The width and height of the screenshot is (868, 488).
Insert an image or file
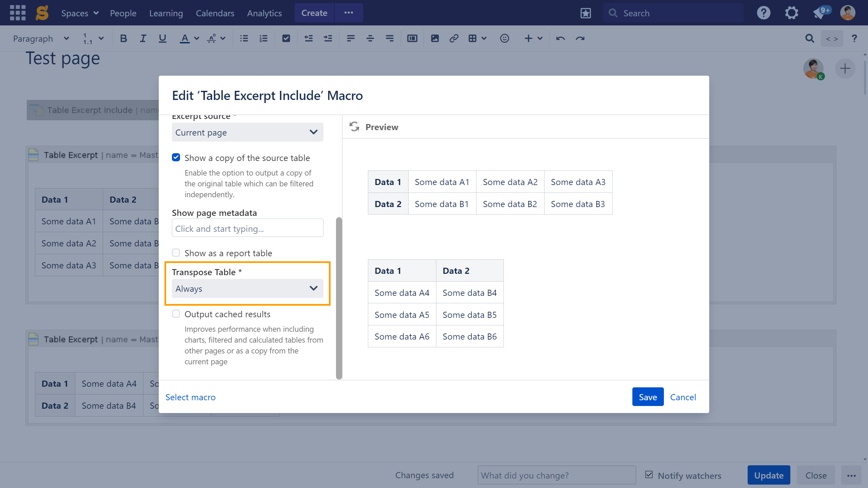pyautogui.click(x=435, y=38)
